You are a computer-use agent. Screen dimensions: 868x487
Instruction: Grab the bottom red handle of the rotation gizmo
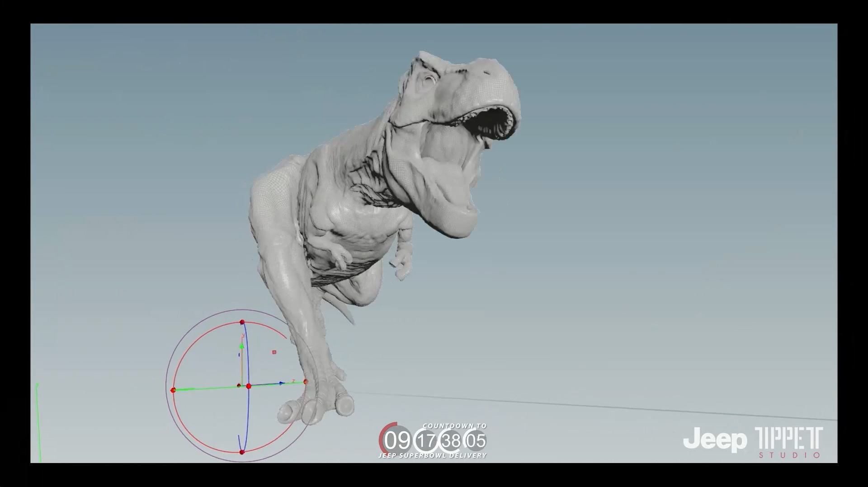click(242, 452)
